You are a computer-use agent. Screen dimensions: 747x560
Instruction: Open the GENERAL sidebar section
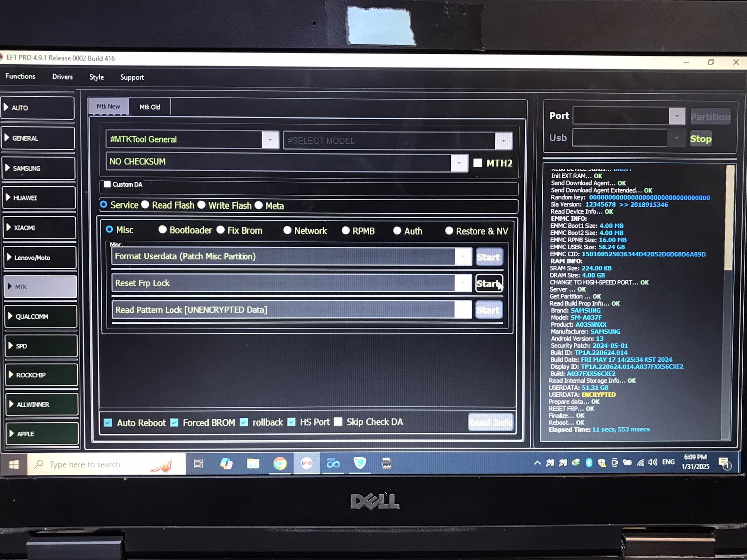38,138
